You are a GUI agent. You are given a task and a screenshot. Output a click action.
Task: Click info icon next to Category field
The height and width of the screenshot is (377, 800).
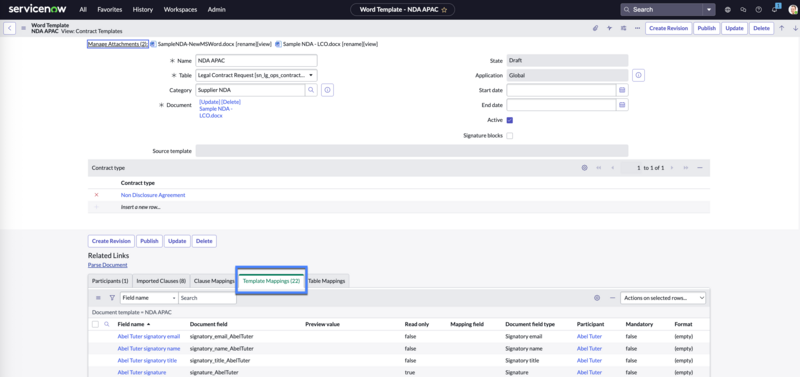tap(328, 90)
